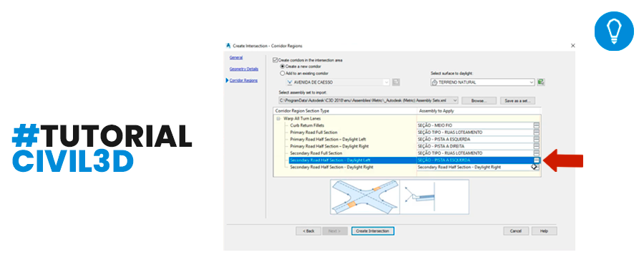Go to the General page link

235,57
